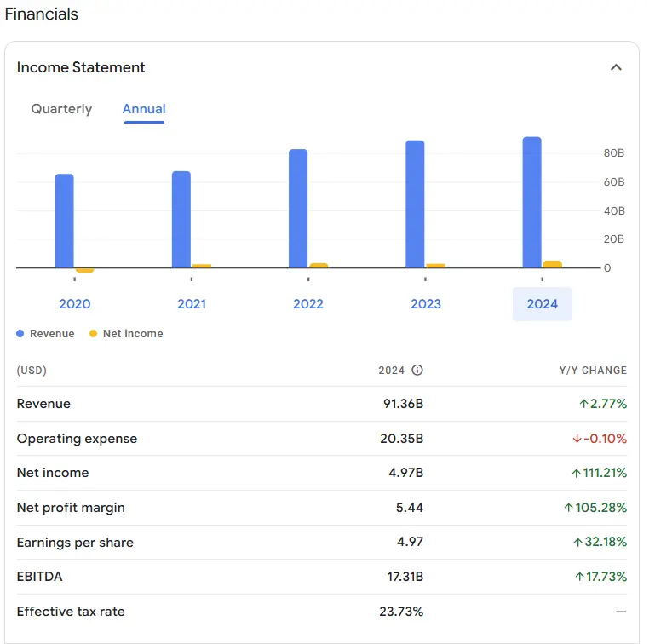
Task: Click the green up arrow beside 2.77%
Action: (x=584, y=404)
